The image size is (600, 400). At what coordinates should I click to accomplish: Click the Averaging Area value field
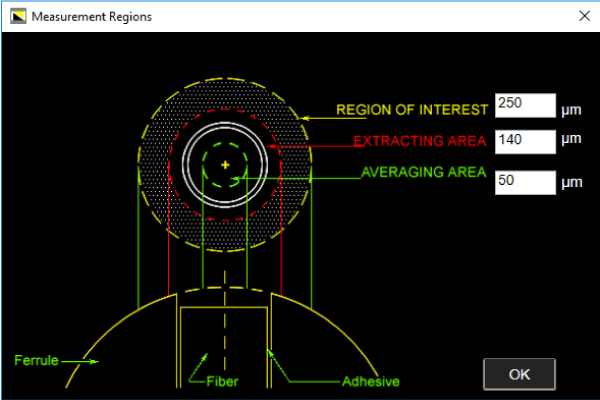[525, 183]
